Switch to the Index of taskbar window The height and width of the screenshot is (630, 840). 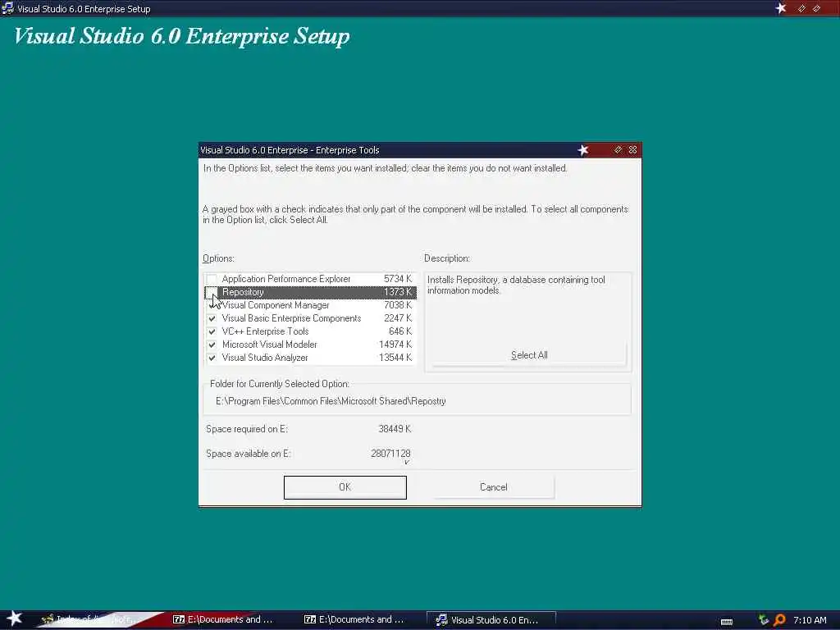97,619
